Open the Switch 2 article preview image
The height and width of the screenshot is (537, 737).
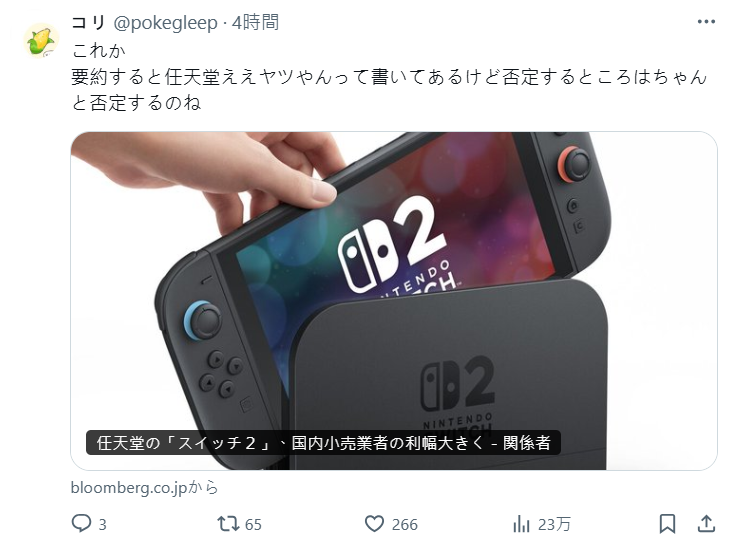point(394,301)
